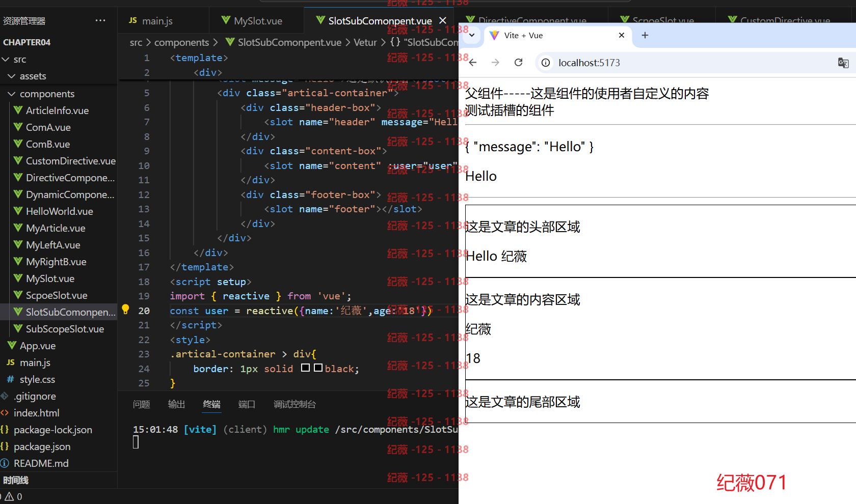Viewport: 856px width, 504px height.
Task: Click the Vue icon of ArticleInfo.vue
Action: 18,110
